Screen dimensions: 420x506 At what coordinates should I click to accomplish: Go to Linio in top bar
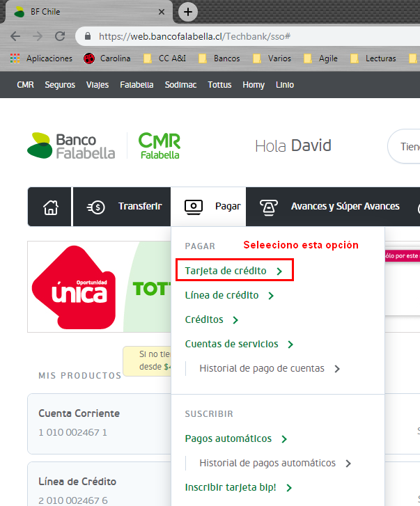[285, 85]
